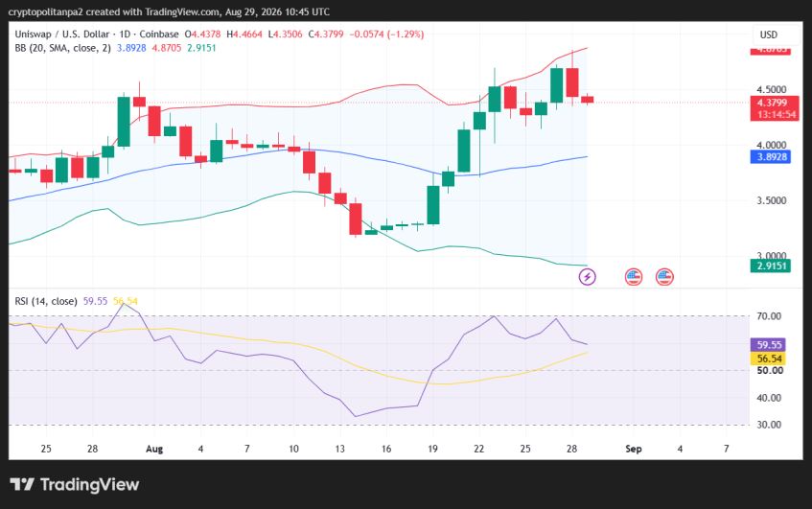Click the 70.00 RSI axis label
This screenshot has height=509, width=812.
pyautogui.click(x=769, y=316)
